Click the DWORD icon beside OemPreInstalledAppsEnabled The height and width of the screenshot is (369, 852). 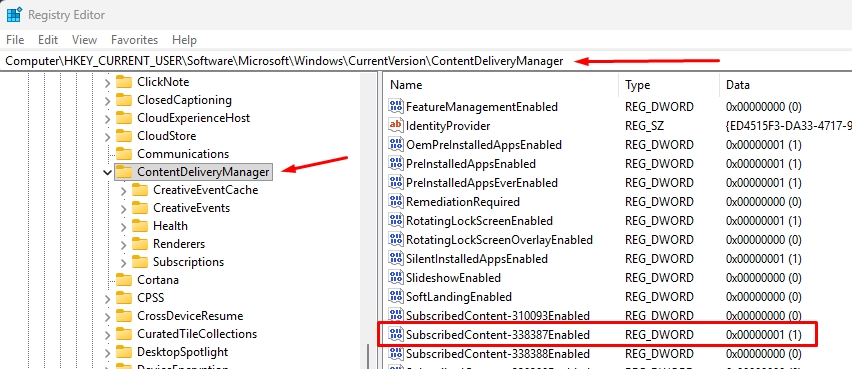(396, 145)
